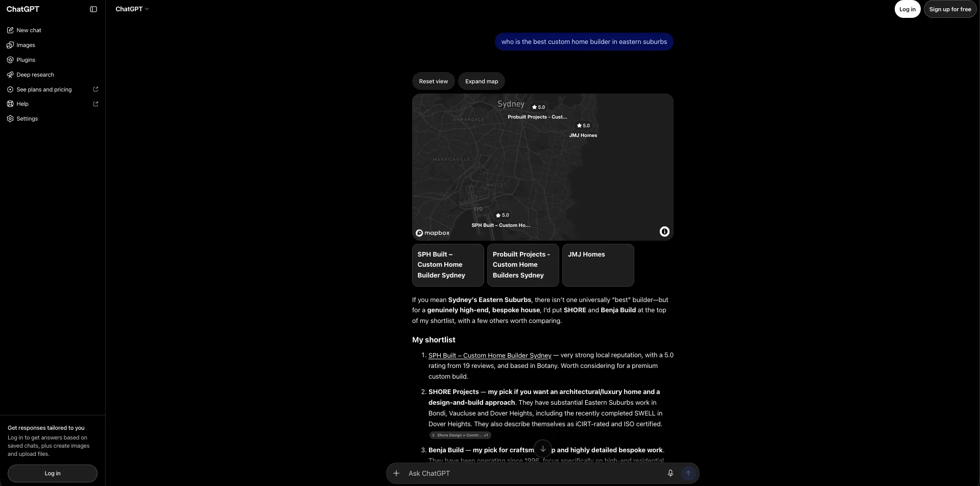Click the Expand map button
The width and height of the screenshot is (980, 486).
click(482, 81)
